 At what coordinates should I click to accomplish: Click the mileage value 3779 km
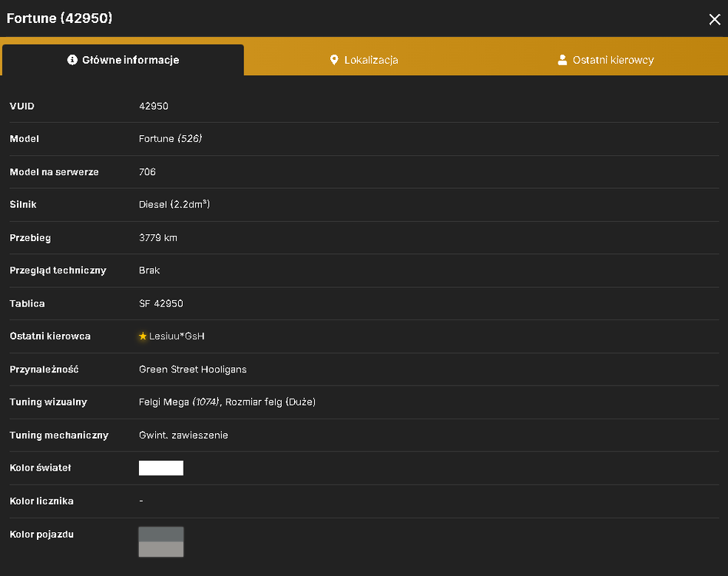tap(158, 237)
